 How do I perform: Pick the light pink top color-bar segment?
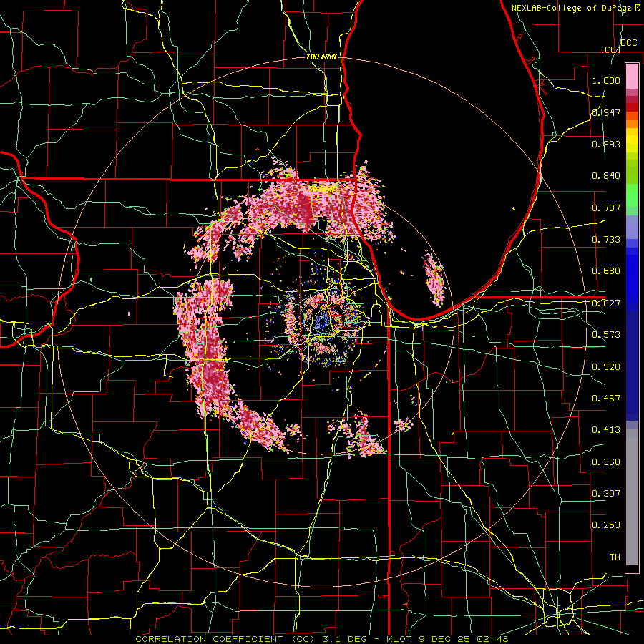[632, 76]
